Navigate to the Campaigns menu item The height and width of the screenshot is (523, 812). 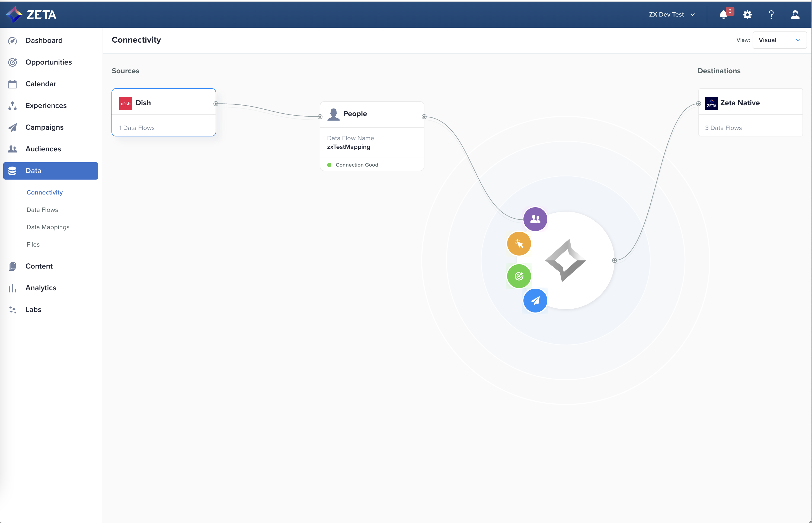[x=44, y=127]
